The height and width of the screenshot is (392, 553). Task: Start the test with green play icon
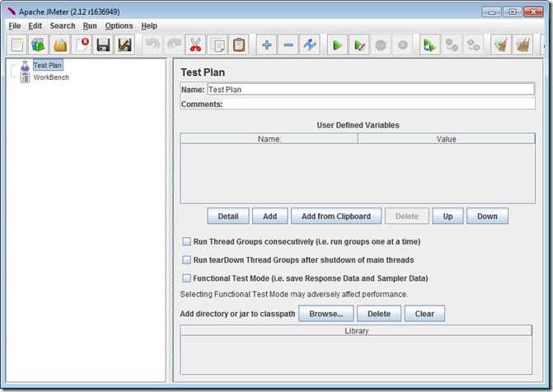click(x=338, y=44)
